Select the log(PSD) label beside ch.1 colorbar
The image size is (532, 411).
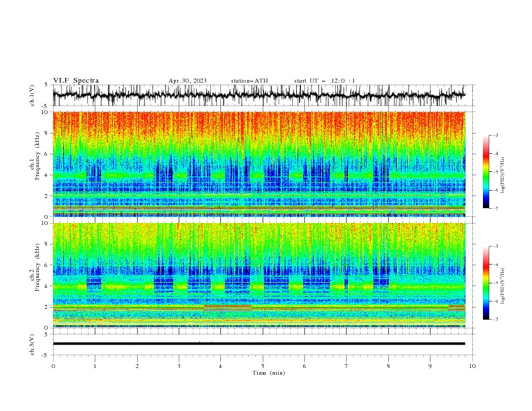[x=502, y=175]
